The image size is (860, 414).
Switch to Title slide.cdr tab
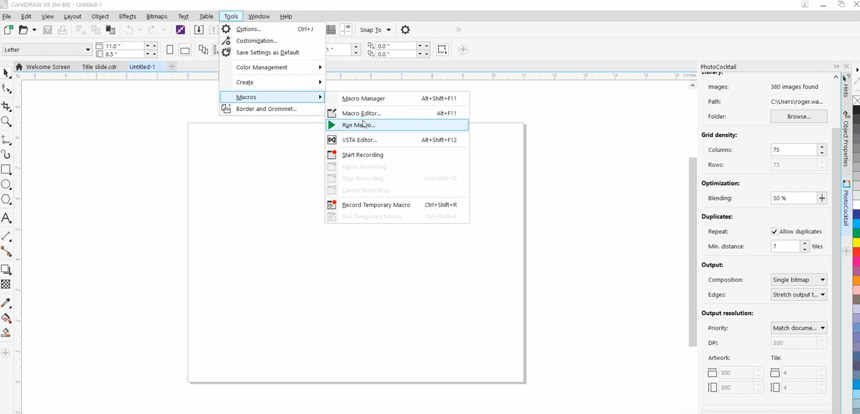click(x=99, y=67)
